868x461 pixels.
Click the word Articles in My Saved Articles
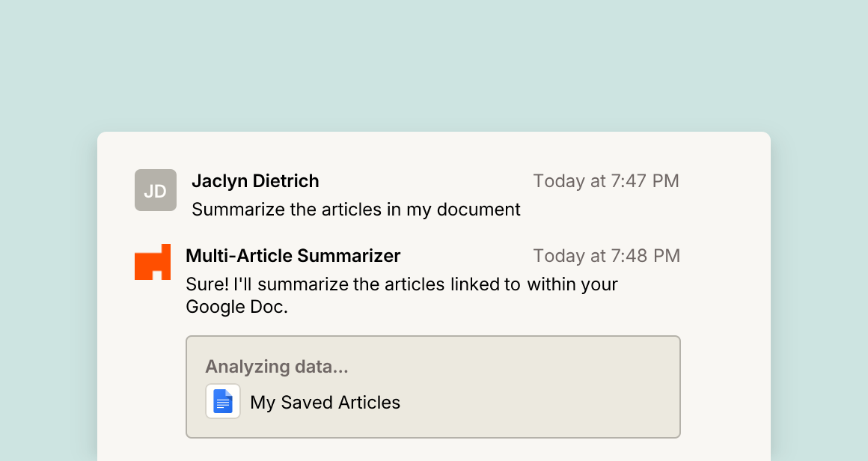pyautogui.click(x=369, y=403)
